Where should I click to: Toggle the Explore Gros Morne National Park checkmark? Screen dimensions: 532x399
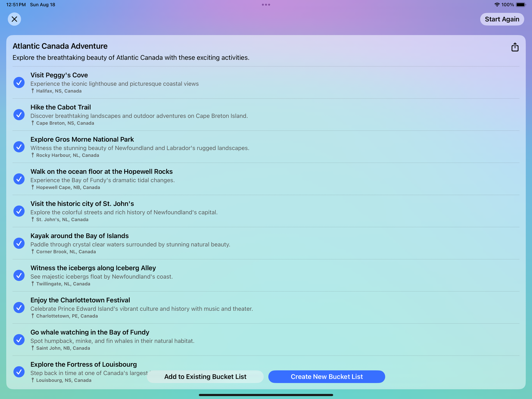click(19, 147)
